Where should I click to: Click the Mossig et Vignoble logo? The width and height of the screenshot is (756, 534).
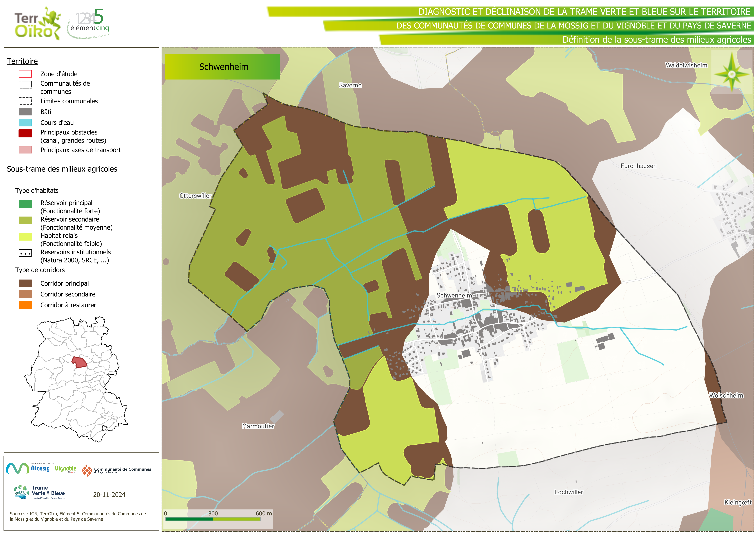[x=41, y=469]
